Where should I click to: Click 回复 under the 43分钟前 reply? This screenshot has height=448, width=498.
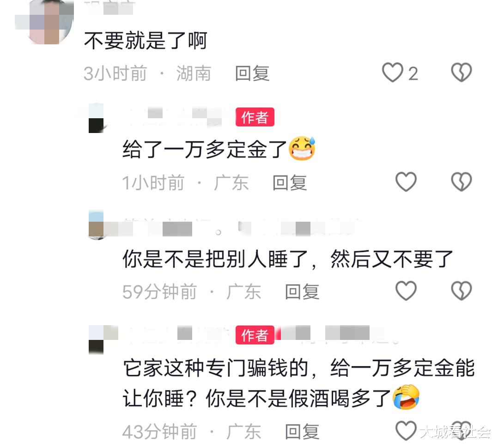[302, 431]
